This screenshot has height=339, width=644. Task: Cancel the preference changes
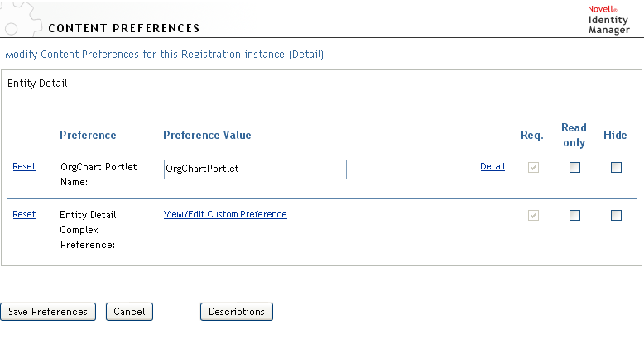pyautogui.click(x=129, y=312)
